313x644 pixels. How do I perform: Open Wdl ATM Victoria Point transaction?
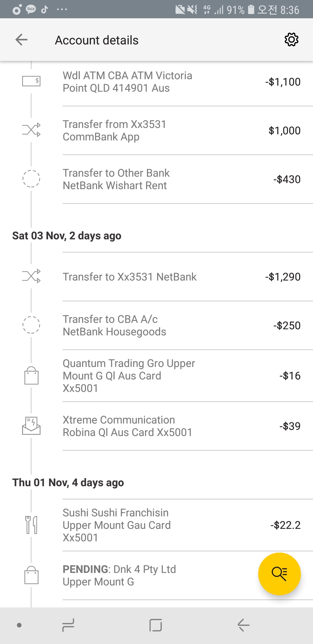128,82
